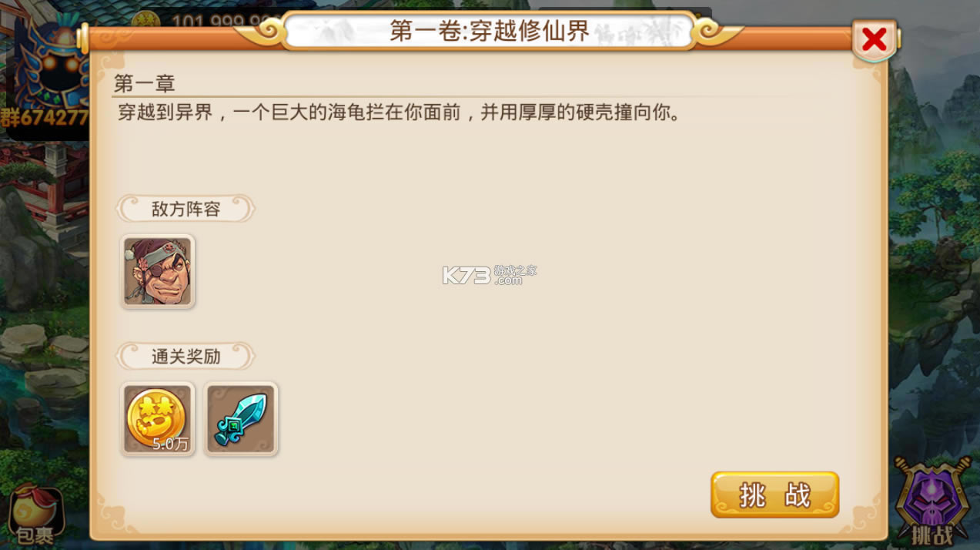Viewport: 980px width, 550px height.
Task: Select the 敌方阵容 section label
Action: (x=186, y=209)
